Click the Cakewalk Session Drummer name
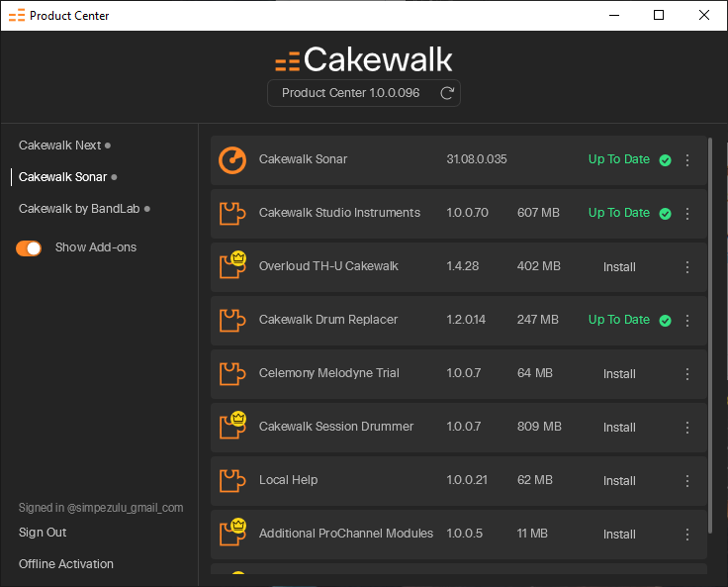The height and width of the screenshot is (587, 728). (336, 427)
